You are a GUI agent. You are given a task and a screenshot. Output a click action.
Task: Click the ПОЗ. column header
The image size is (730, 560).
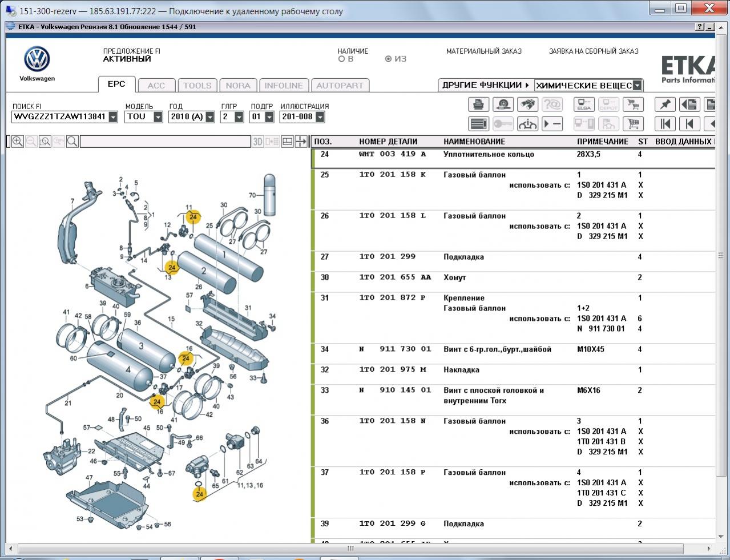(323, 142)
